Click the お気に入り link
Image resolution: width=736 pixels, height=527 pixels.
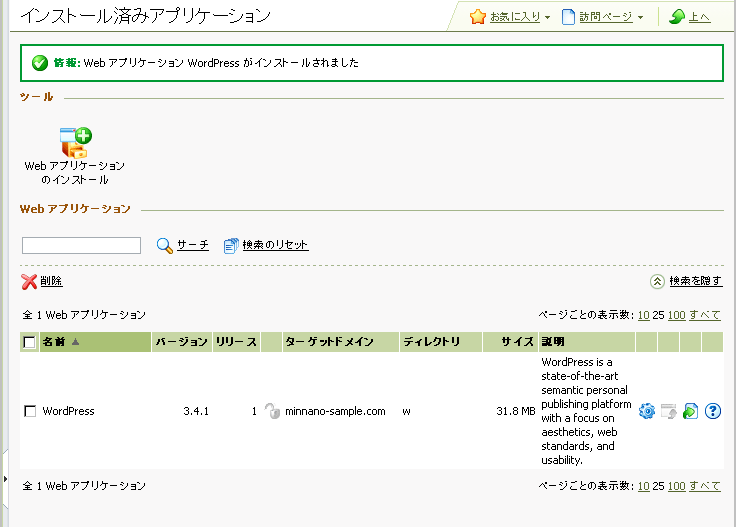pyautogui.click(x=515, y=17)
